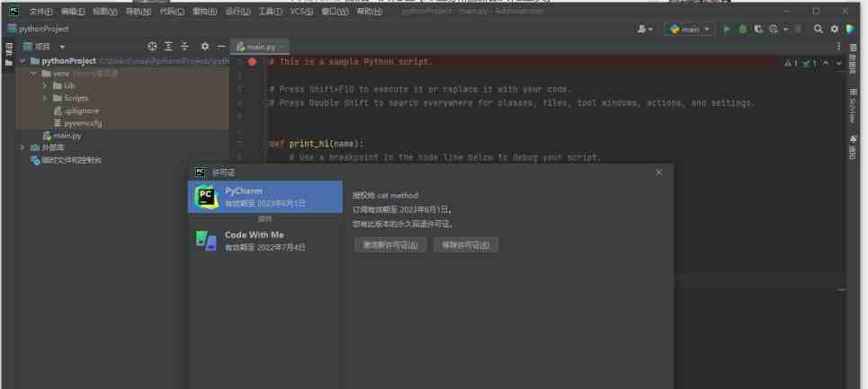This screenshot has width=868, height=389.
Task: Close the main.py editor tab
Action: [x=282, y=47]
